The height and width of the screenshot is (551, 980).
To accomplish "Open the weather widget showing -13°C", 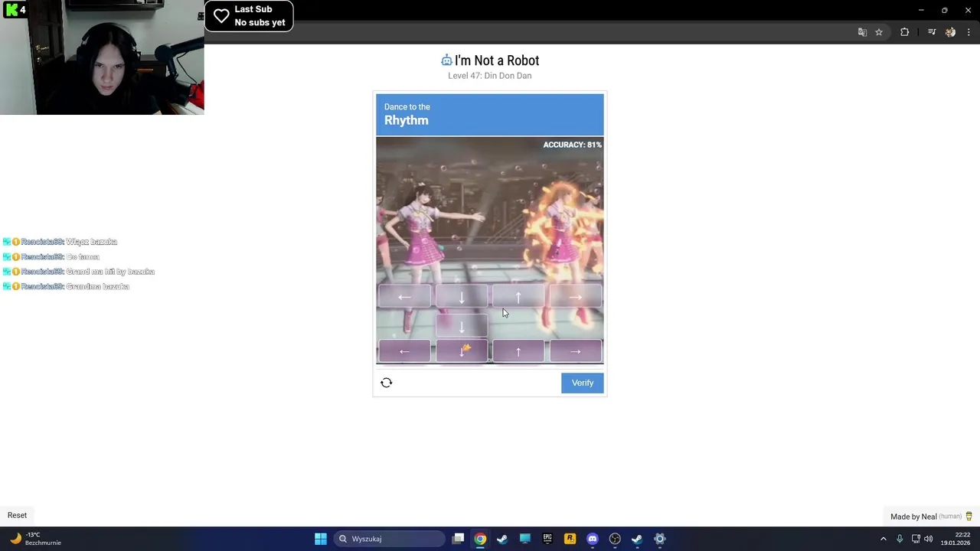I will coord(35,539).
